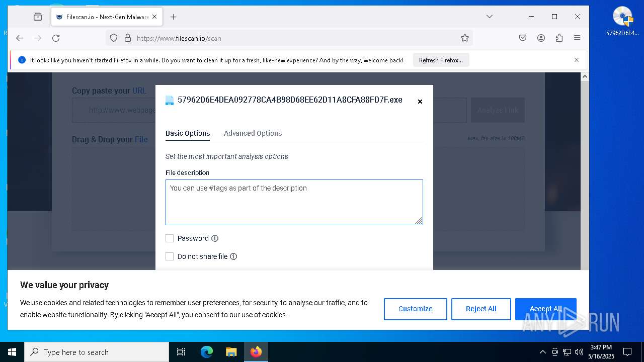Viewport: 644px width, 362px height.
Task: Open the taskbar clock and date
Action: click(601, 352)
